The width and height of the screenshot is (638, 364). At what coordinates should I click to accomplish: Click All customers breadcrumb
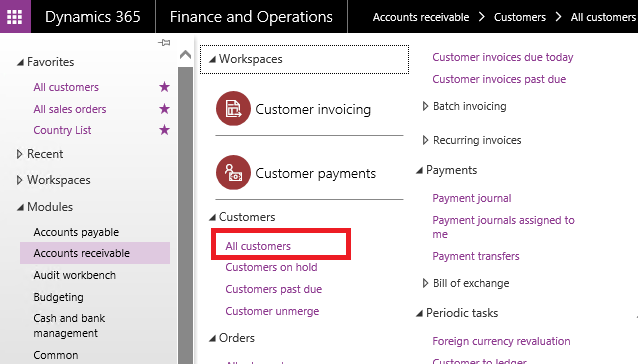click(x=603, y=17)
